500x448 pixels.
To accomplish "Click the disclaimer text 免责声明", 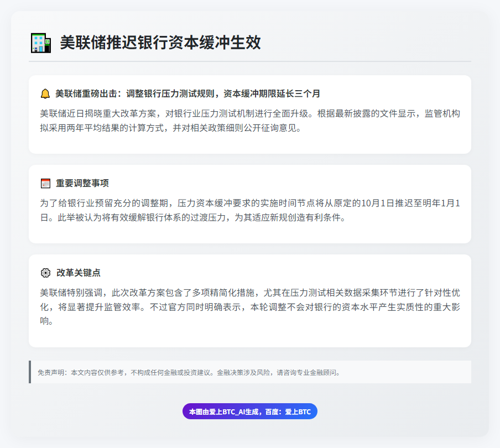I will (189, 372).
